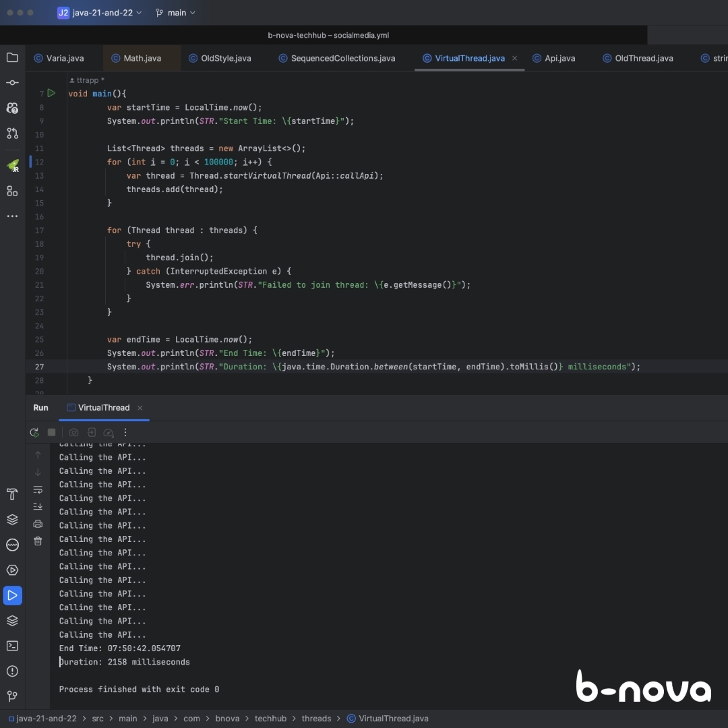728x728 pixels.
Task: Click line number 27 in the gutter
Action: point(39,367)
